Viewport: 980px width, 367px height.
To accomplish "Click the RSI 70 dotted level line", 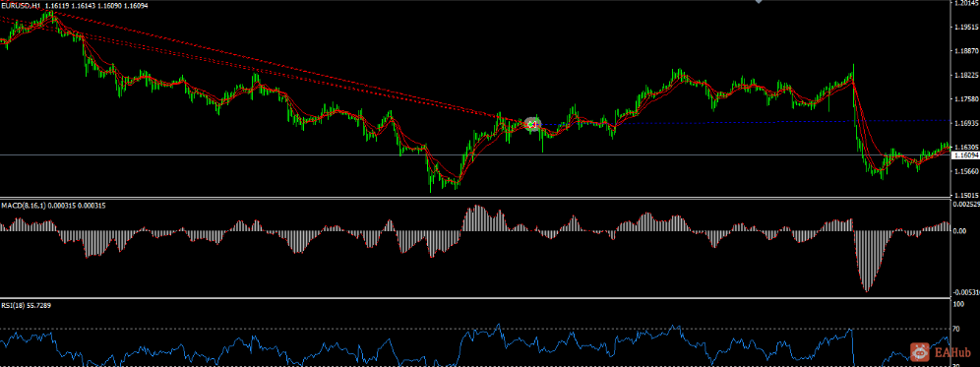I will coord(475,329).
